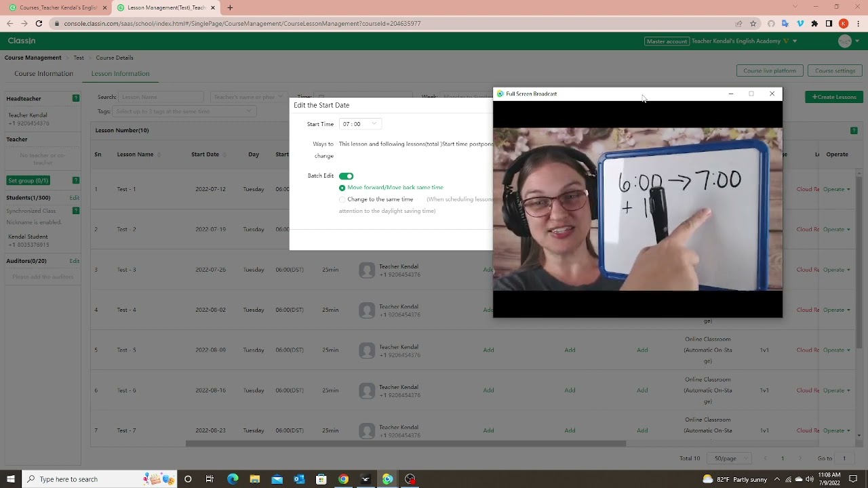
Task: Sort by the Start Date column arrows
Action: pyautogui.click(x=224, y=155)
